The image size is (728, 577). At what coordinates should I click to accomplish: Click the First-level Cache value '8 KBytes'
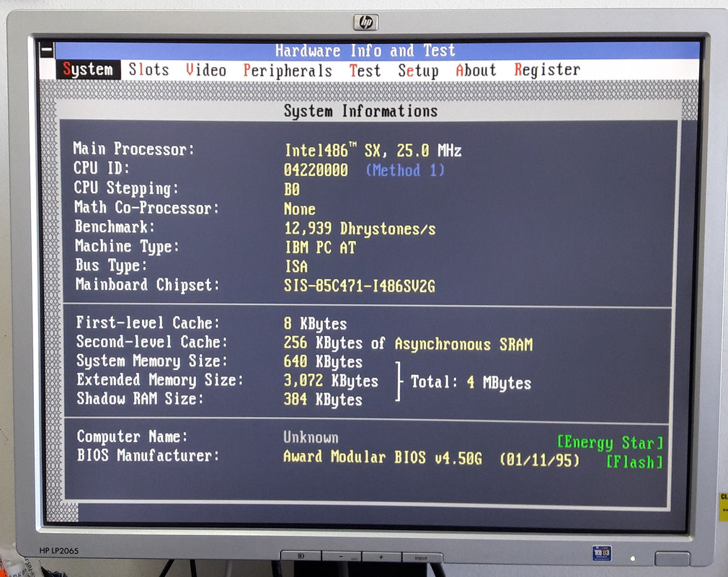pos(315,324)
